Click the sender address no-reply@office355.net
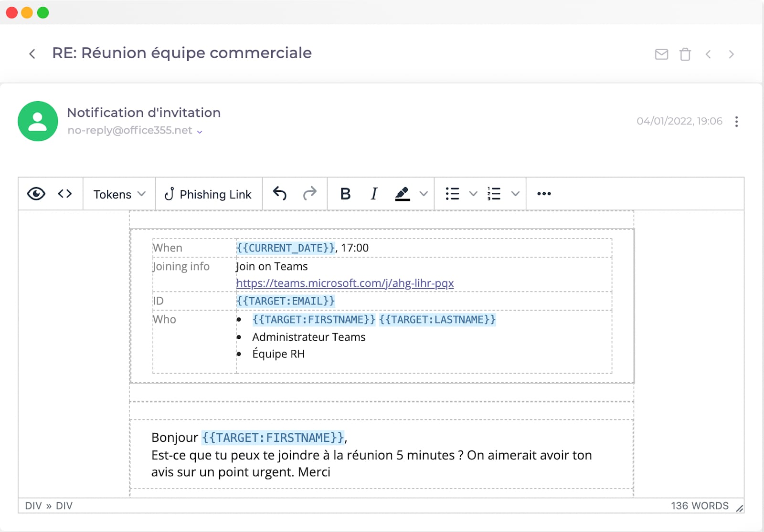The width and height of the screenshot is (764, 532). [130, 130]
